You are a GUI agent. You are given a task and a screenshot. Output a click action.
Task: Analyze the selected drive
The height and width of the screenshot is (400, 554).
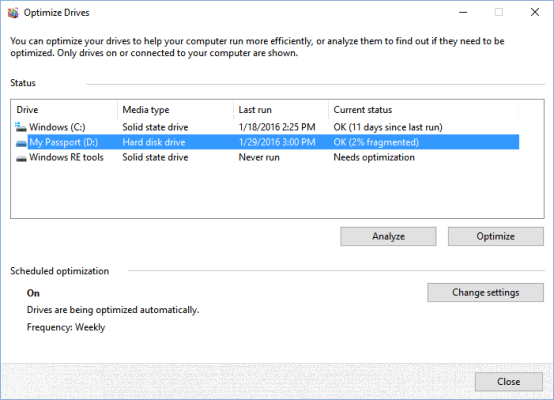coord(388,236)
